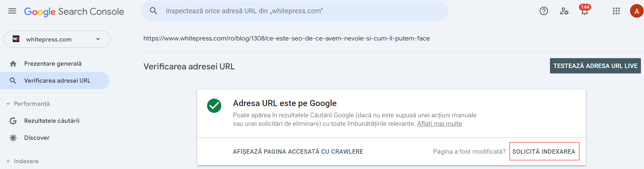The image size is (644, 169).
Task: Click the Adresa URL este pe Google heading
Action: (285, 103)
